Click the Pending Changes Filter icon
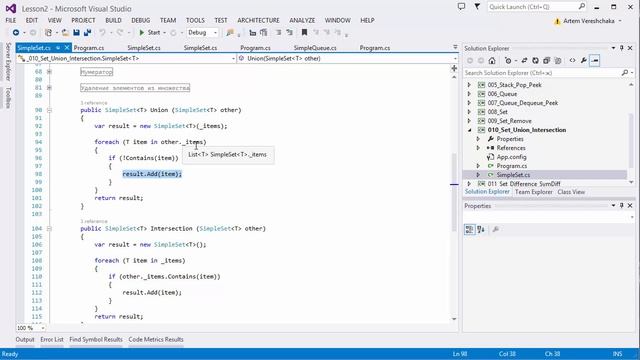The width and height of the screenshot is (640, 360). [x=508, y=60]
